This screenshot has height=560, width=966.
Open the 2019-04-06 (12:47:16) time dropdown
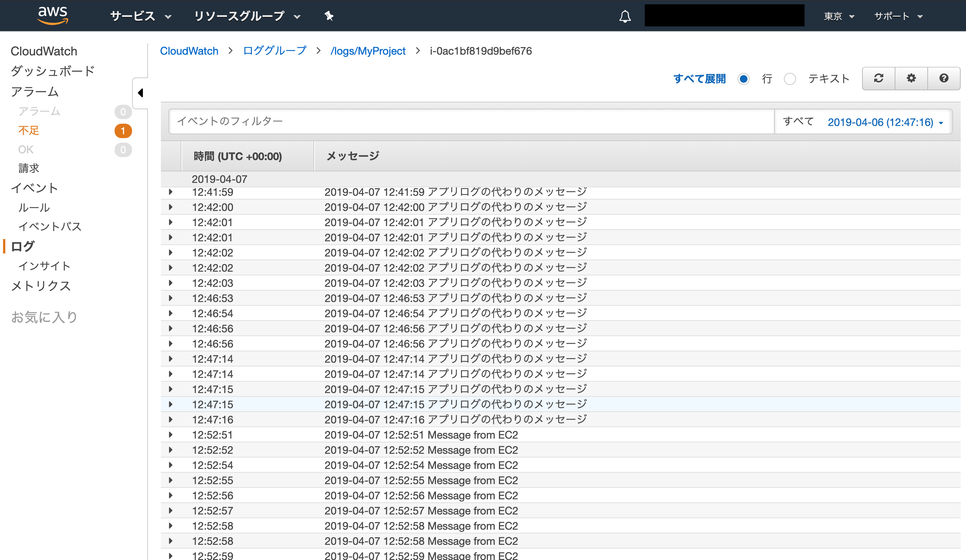[x=885, y=122]
